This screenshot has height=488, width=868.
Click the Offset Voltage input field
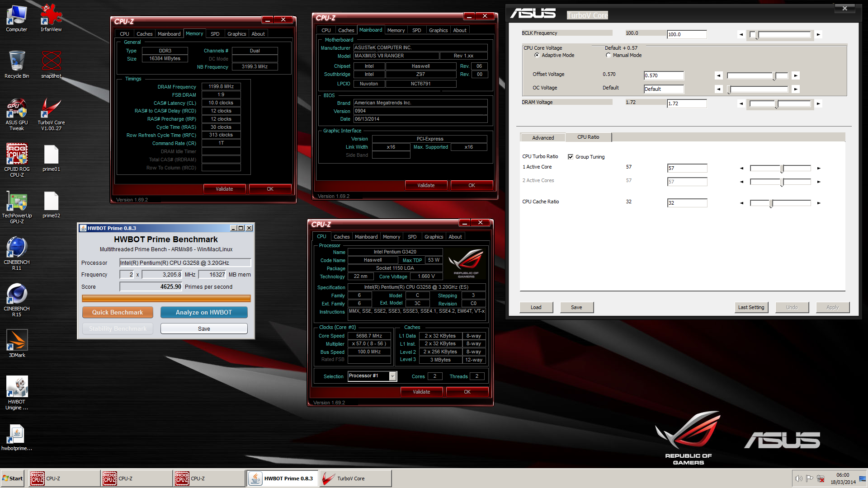[x=664, y=75]
